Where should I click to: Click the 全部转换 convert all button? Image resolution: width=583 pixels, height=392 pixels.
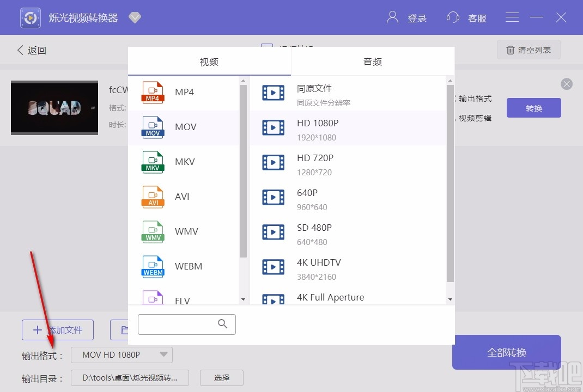506,353
